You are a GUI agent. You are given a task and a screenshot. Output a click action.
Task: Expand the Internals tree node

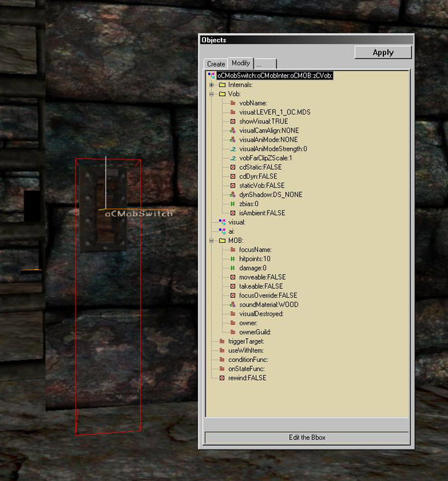(x=211, y=85)
